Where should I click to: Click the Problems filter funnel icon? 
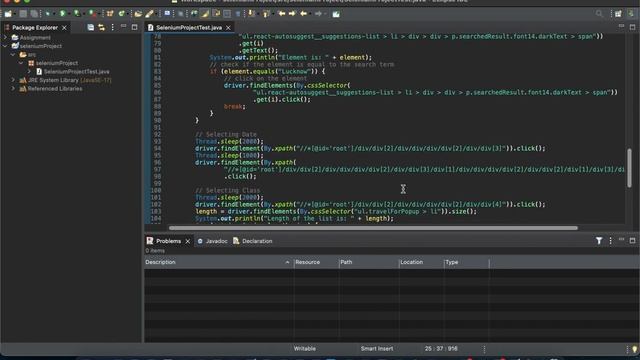click(x=599, y=241)
